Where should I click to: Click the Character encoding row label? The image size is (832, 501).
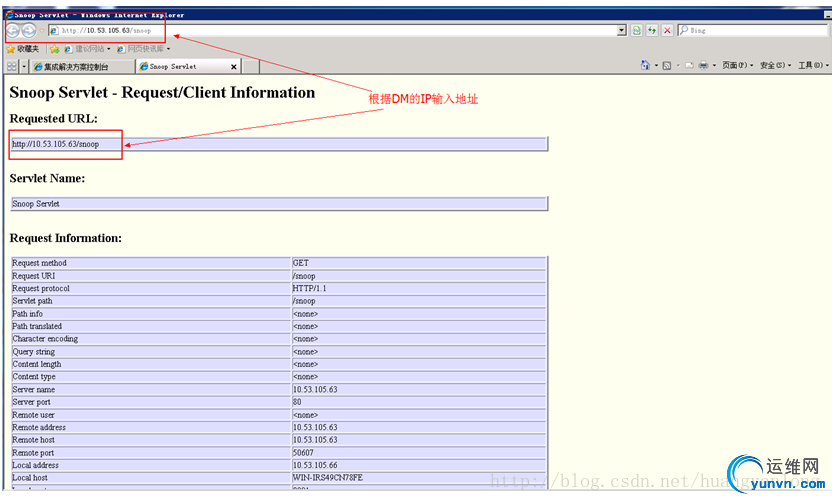coord(45,339)
